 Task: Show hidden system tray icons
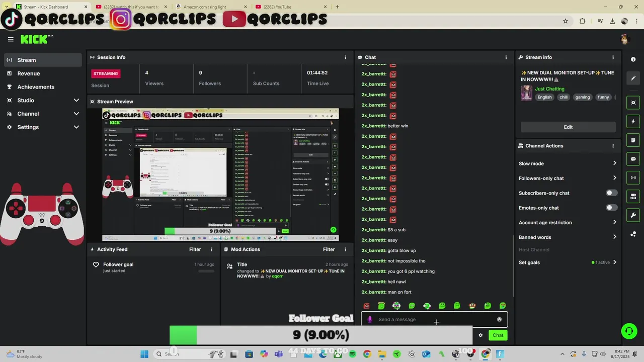pos(562,354)
